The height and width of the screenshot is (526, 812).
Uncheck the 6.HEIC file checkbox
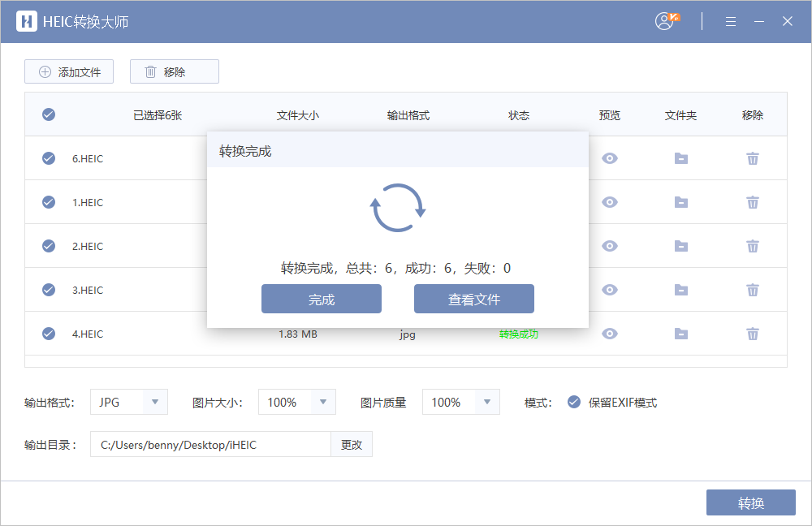[49, 158]
